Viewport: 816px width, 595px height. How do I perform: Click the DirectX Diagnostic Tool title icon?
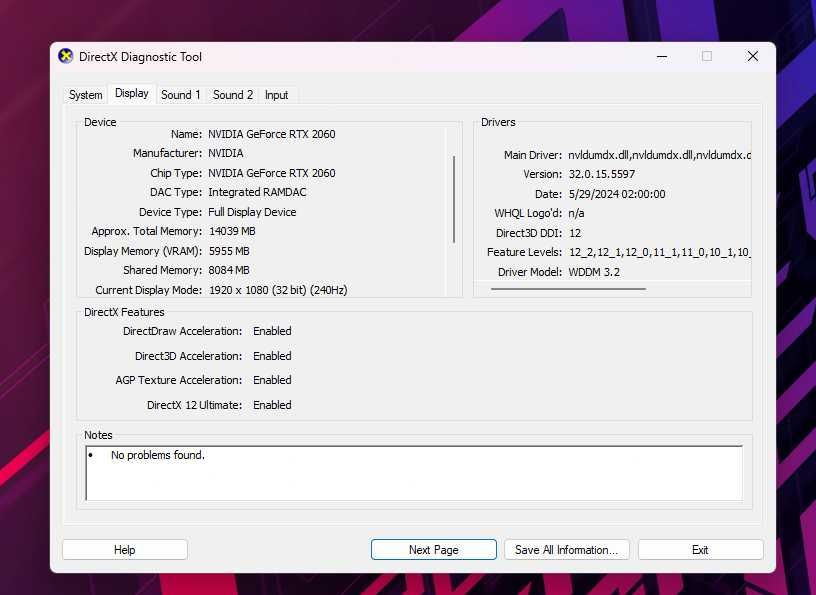click(66, 56)
